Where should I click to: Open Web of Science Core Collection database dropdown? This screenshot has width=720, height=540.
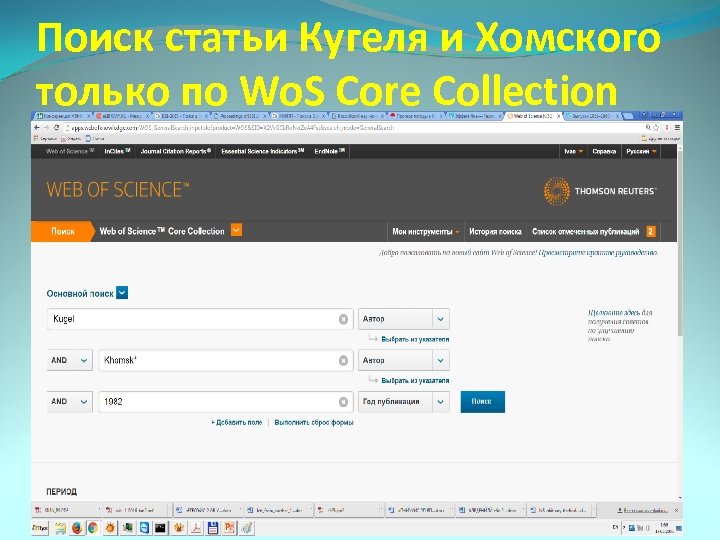(x=236, y=230)
